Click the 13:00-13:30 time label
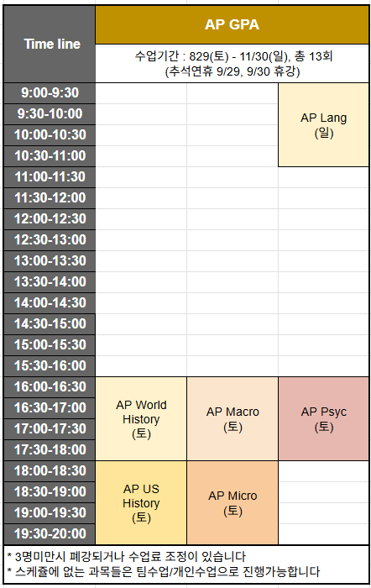 [50, 261]
